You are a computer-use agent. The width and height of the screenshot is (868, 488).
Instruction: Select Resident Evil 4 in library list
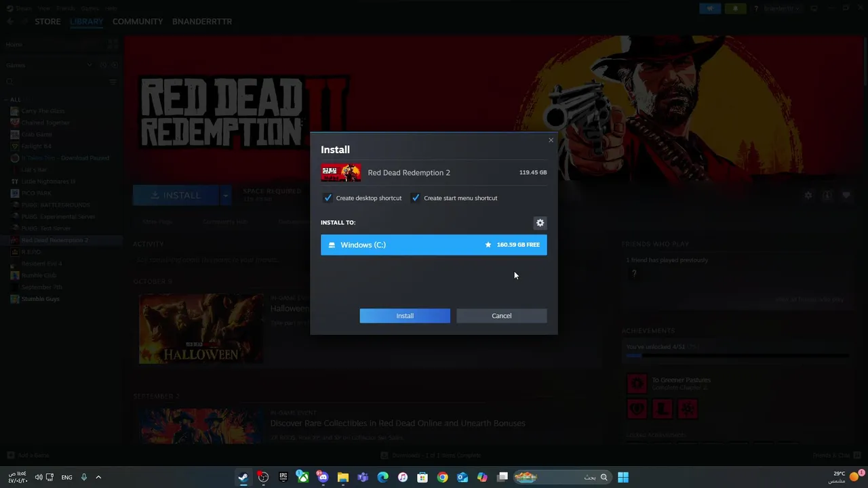pyautogui.click(x=41, y=264)
